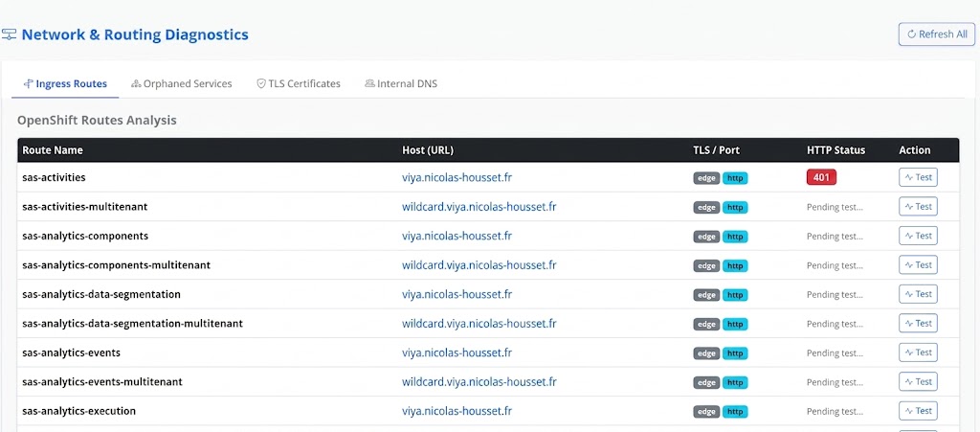
Task: Open host link for sas-analytics-components
Action: (x=457, y=236)
